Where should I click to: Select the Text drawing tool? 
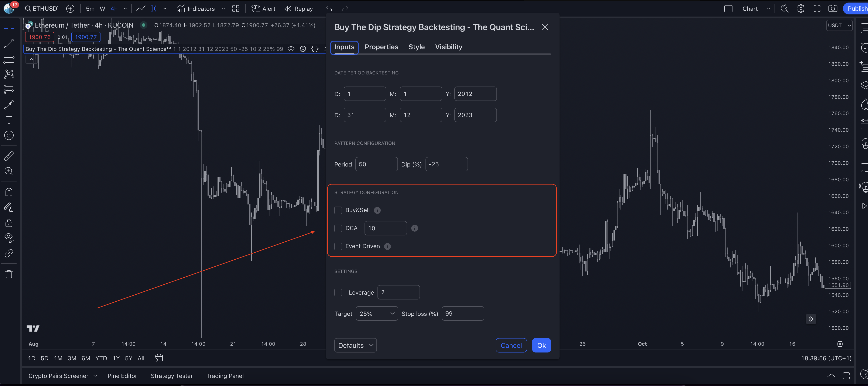[x=9, y=120]
